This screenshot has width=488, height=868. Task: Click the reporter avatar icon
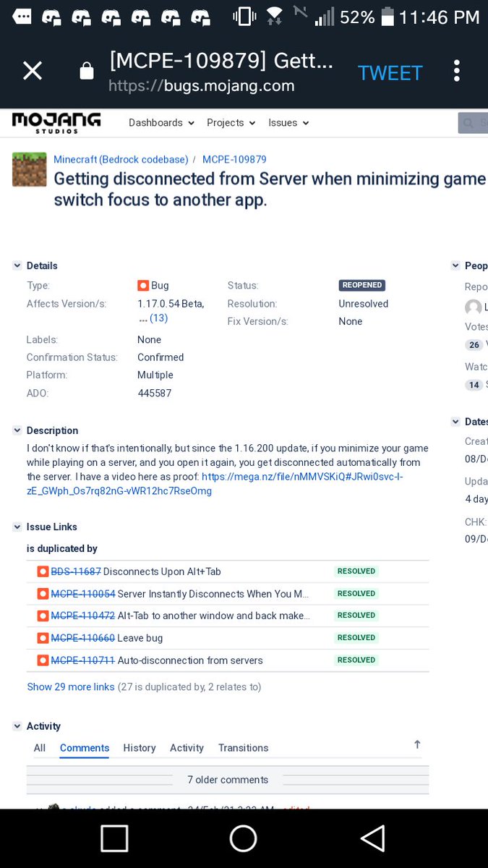[474, 307]
